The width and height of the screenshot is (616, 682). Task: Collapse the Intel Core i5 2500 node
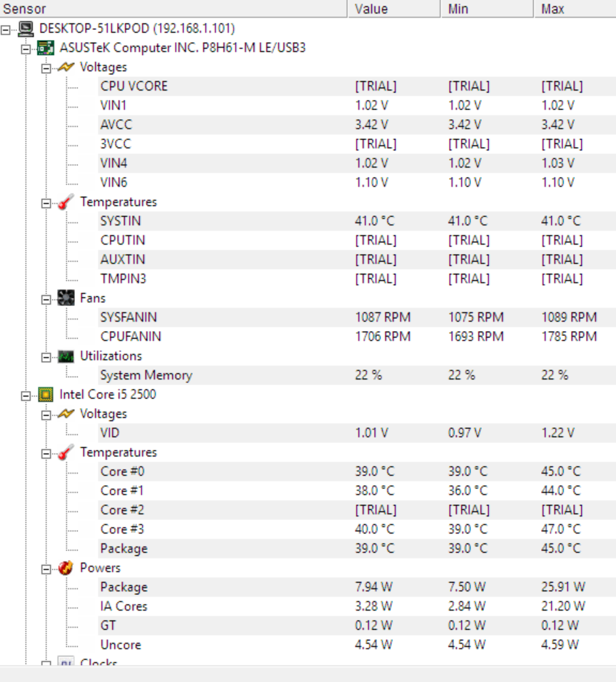(26, 396)
